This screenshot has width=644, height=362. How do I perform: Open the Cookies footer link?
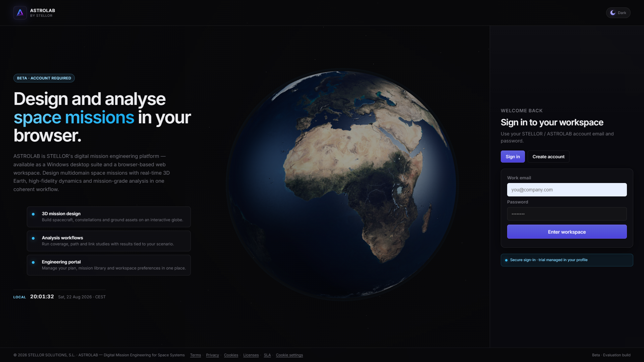pos(231,355)
